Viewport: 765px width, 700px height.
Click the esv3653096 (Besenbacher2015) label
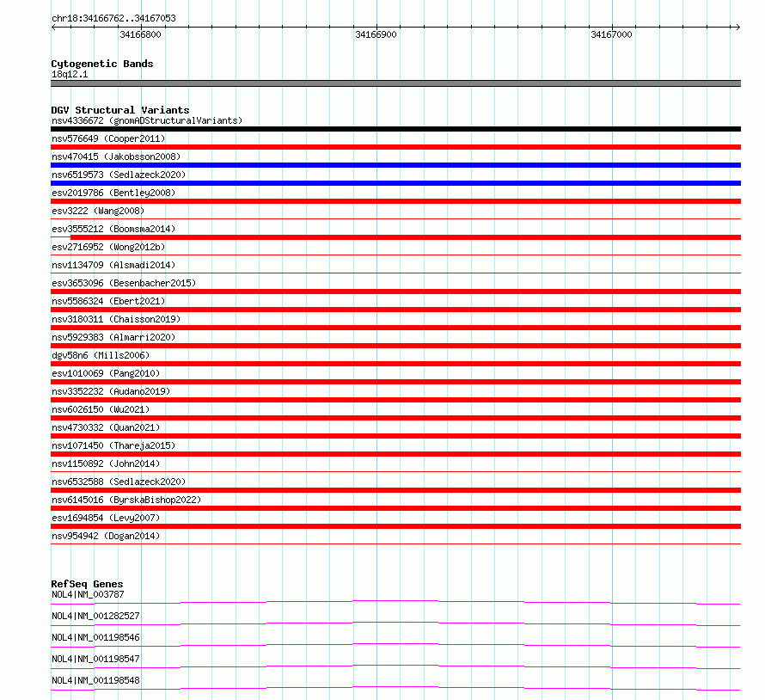124,283
